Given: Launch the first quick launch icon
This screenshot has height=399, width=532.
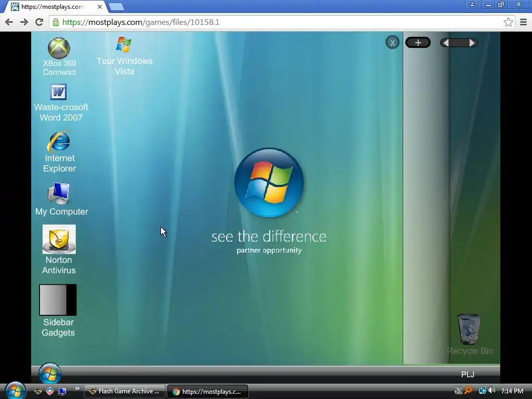Looking at the screenshot, I should click(x=38, y=391).
